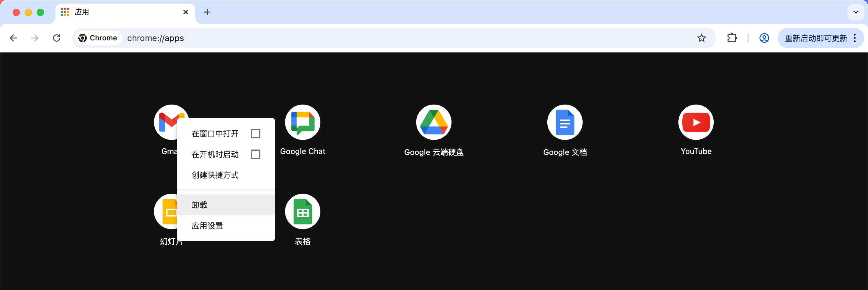Open the profile account icon
Viewport: 868px width, 290px height.
coord(764,38)
